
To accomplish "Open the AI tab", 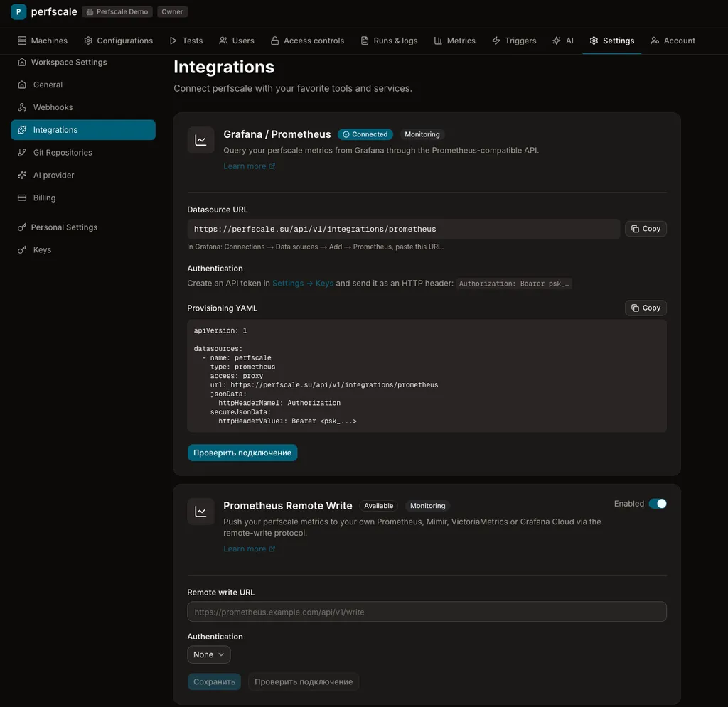I will coord(563,41).
